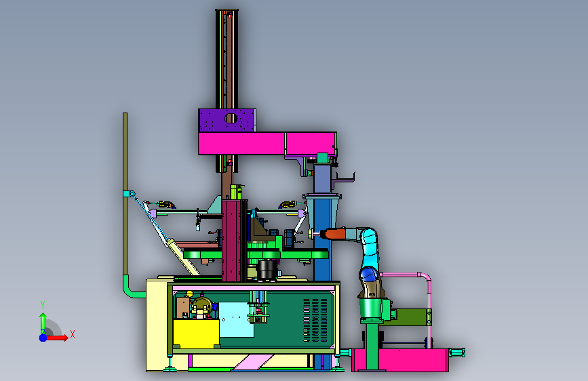
Task: Select the blue robot shoulder joint
Action: pyautogui.click(x=369, y=275)
